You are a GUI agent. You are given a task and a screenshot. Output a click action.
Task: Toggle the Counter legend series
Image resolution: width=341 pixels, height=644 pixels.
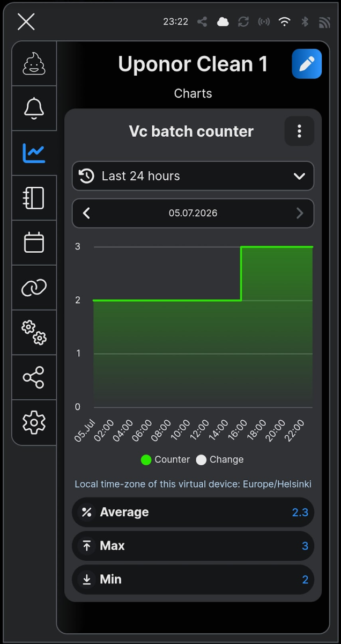tap(165, 460)
